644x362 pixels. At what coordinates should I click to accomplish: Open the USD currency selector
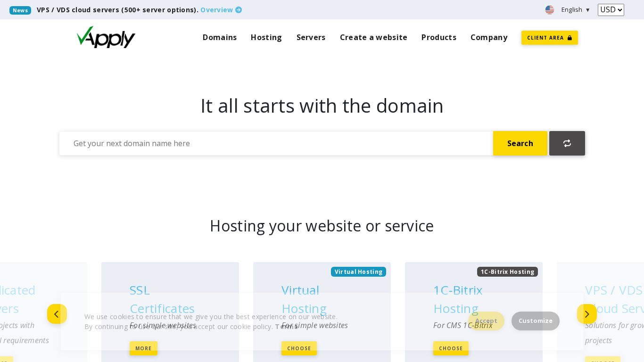[611, 10]
